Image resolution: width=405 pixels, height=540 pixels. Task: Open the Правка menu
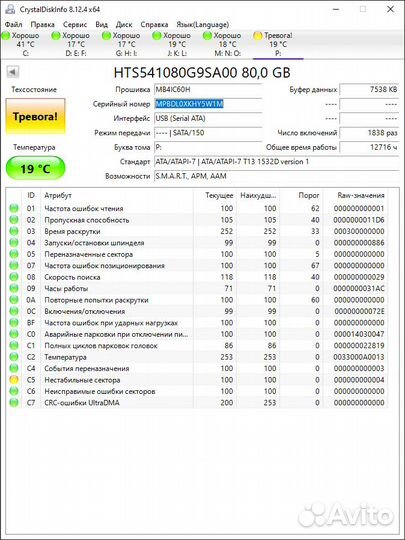pos(42,25)
